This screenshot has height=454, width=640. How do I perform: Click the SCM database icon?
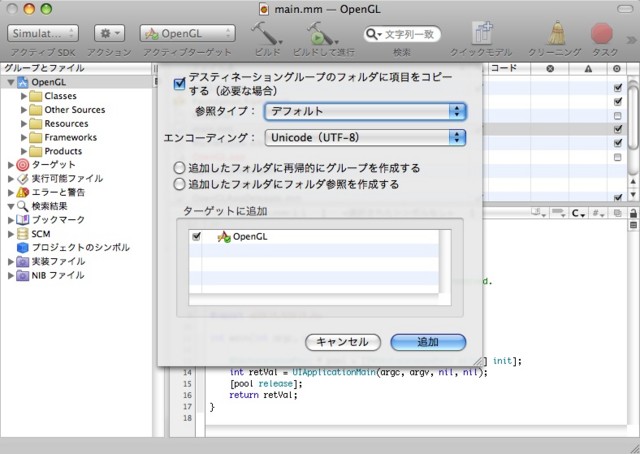23,234
